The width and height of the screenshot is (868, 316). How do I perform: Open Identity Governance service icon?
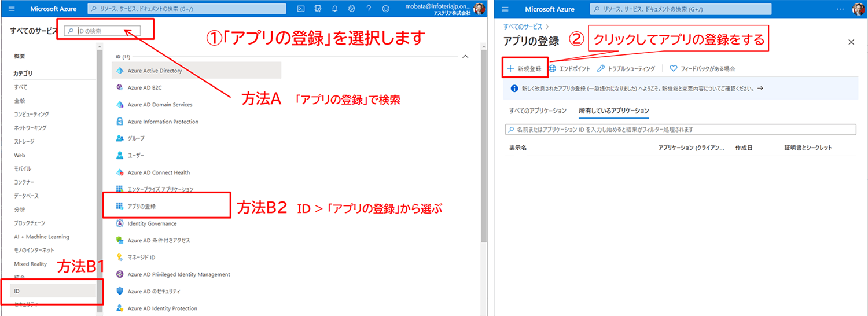pos(120,223)
